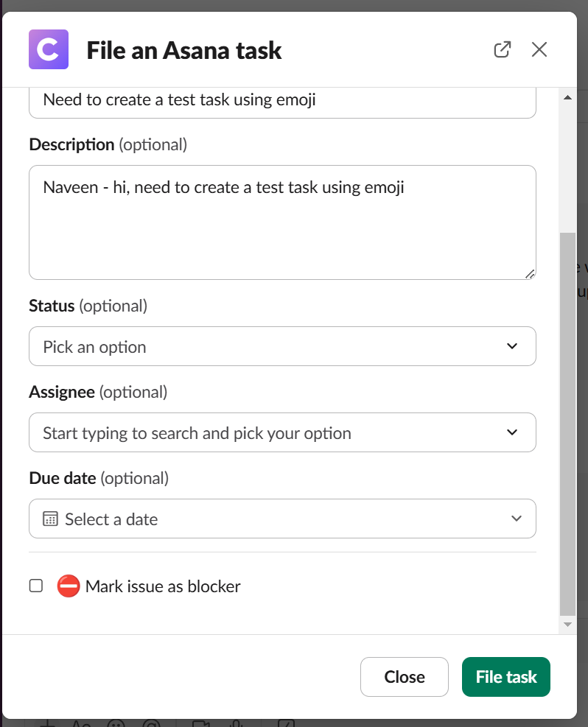This screenshot has width=588, height=727.
Task: Open the 'Select a date' picker
Action: pos(282,519)
